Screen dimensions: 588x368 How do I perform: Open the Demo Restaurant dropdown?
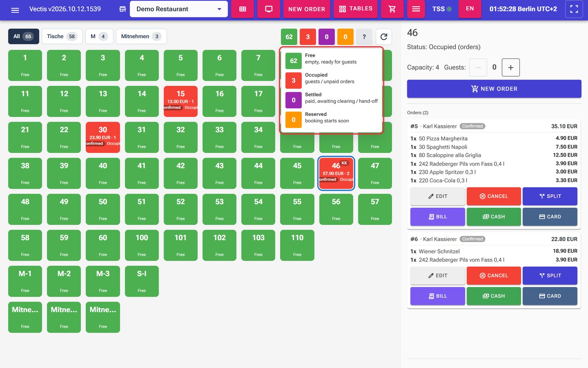pos(179,9)
